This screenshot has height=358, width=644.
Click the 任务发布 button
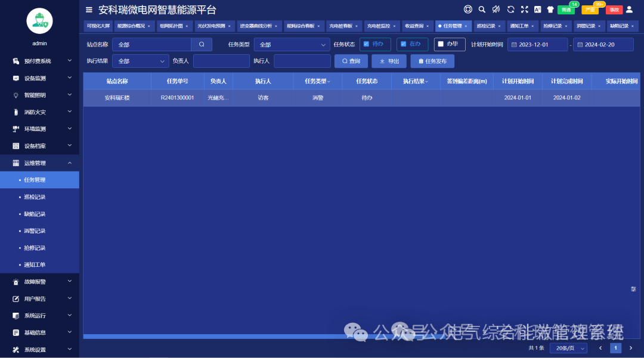[x=432, y=61]
